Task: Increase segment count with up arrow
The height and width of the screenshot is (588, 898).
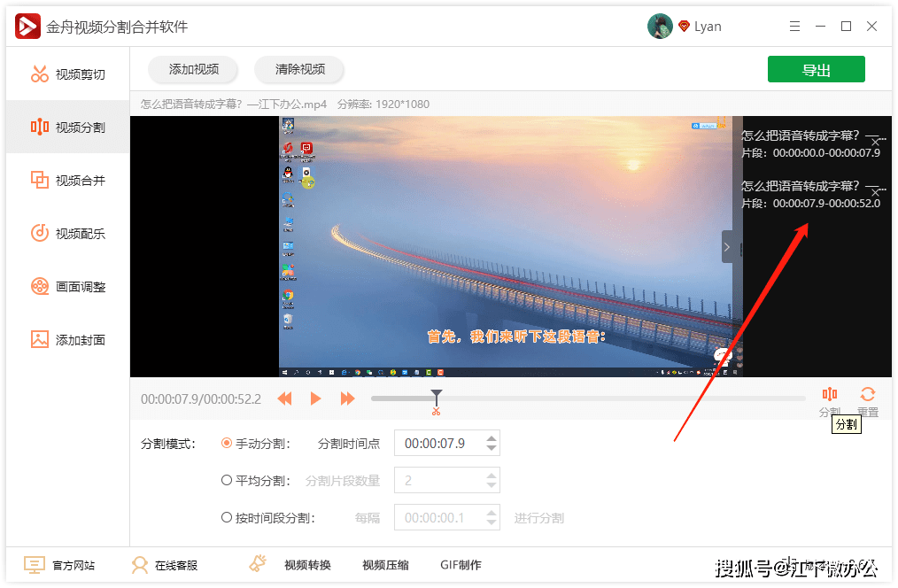Action: pyautogui.click(x=492, y=476)
